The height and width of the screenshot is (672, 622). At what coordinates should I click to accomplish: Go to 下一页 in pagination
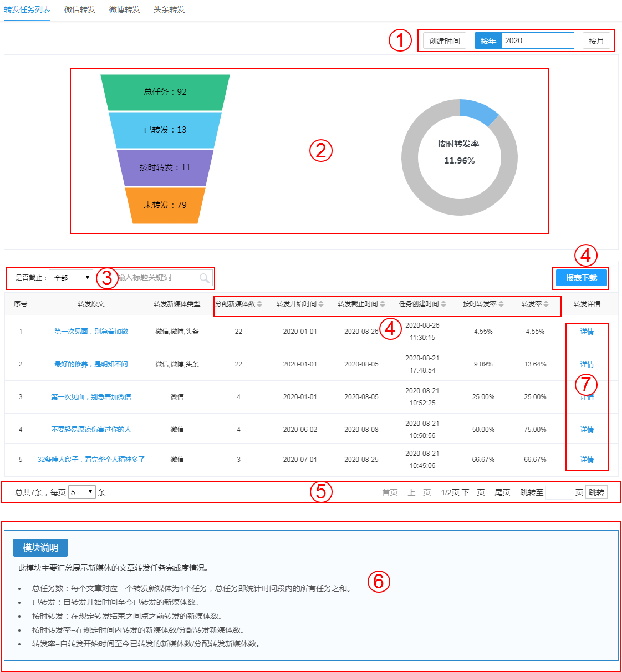(473, 492)
